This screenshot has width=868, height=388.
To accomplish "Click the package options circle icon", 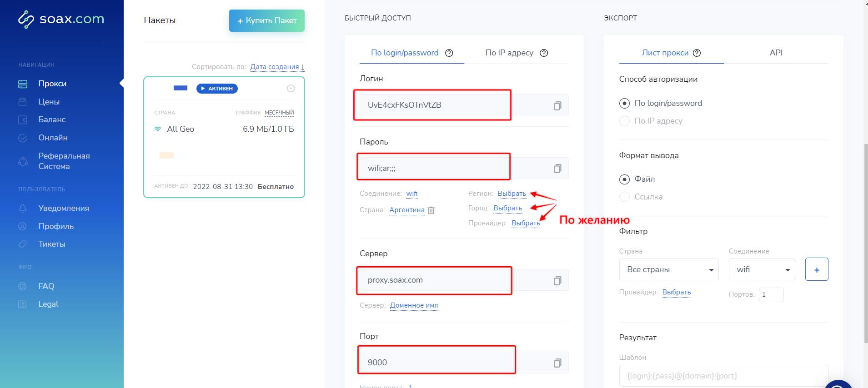I will click(291, 89).
